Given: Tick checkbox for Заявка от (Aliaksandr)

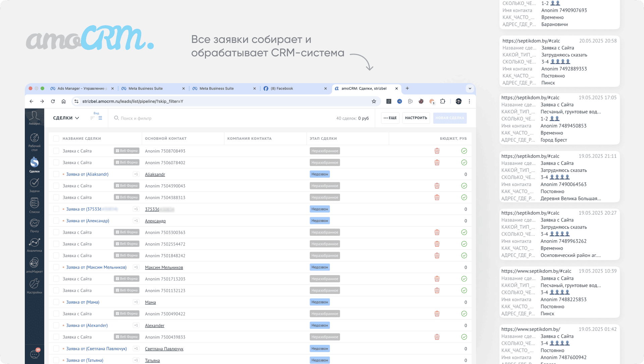Looking at the screenshot, I should coord(56,174).
